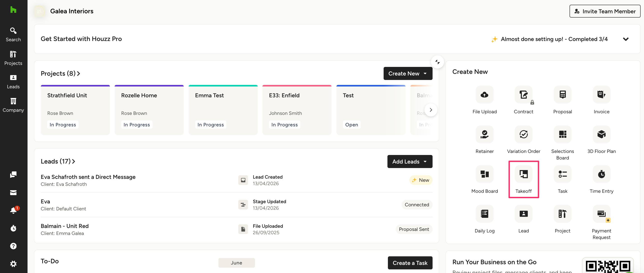The height and width of the screenshot is (273, 644).
Task: Create a new Variation Order
Action: [524, 140]
